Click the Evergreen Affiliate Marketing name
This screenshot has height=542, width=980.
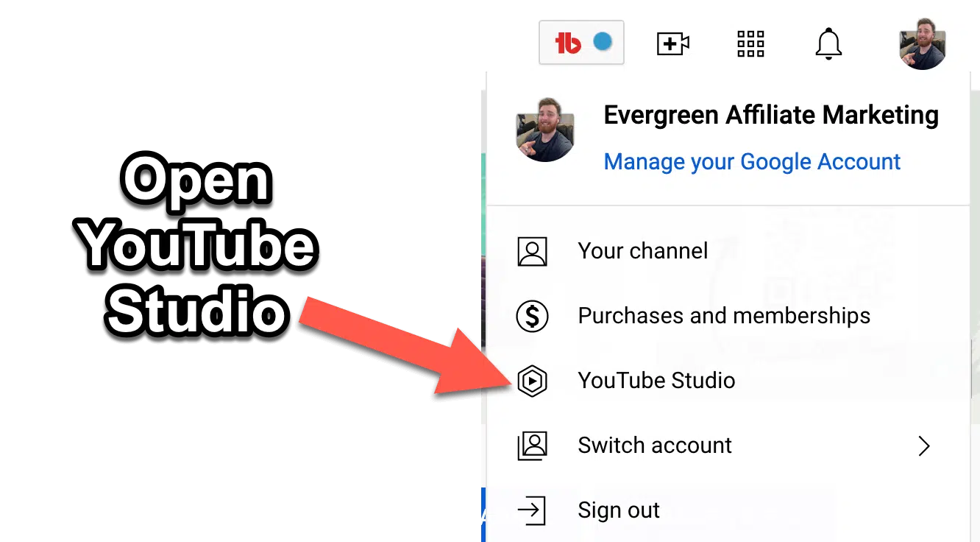click(x=771, y=115)
